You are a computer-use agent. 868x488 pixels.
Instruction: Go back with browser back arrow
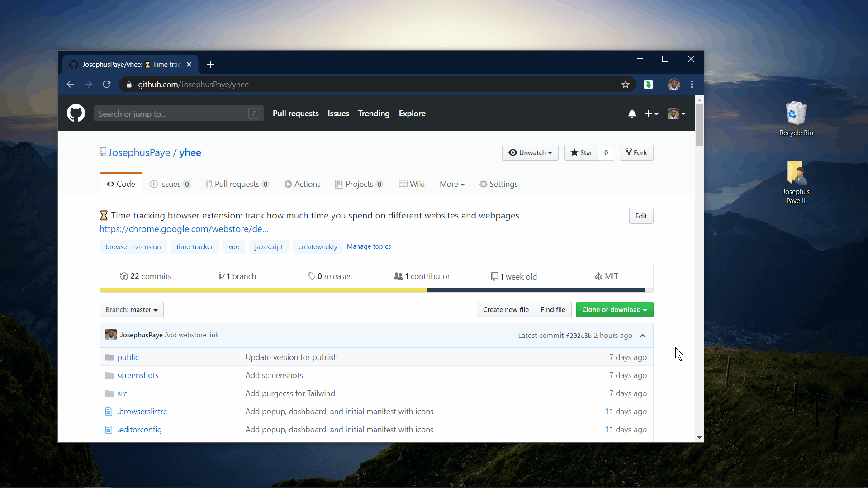click(x=70, y=85)
